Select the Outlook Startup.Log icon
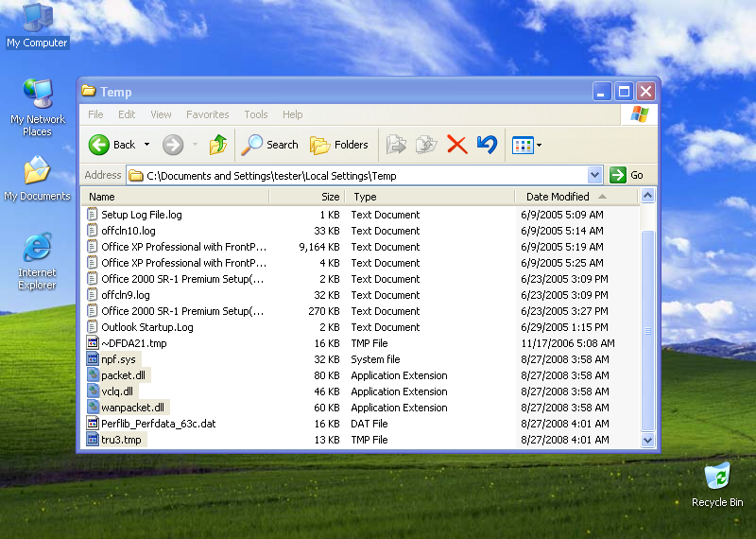Screen dimensions: 756x539 pos(92,327)
